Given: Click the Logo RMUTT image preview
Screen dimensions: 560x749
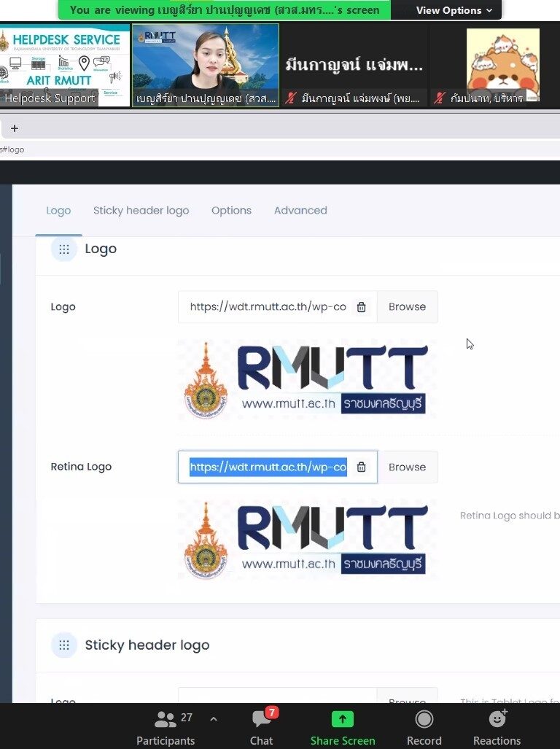Looking at the screenshot, I should (x=306, y=380).
